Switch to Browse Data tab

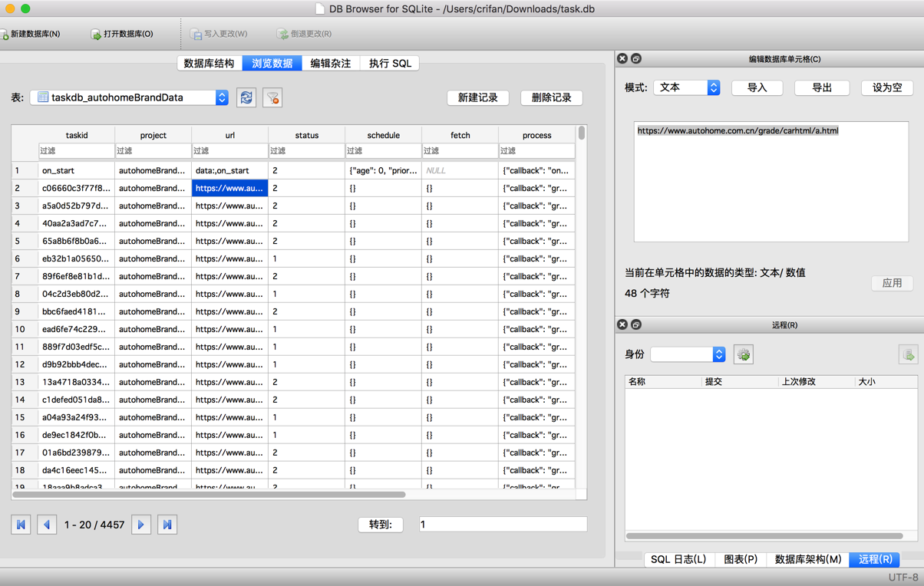point(272,63)
